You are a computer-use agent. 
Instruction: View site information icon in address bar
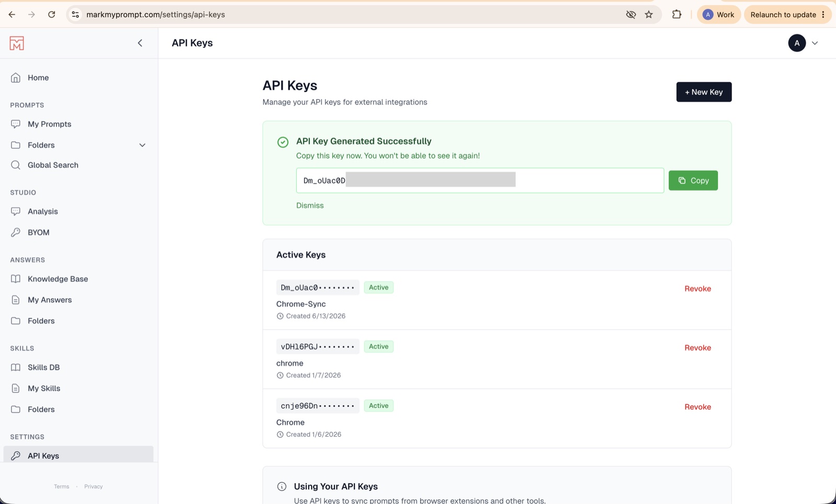[76, 15]
